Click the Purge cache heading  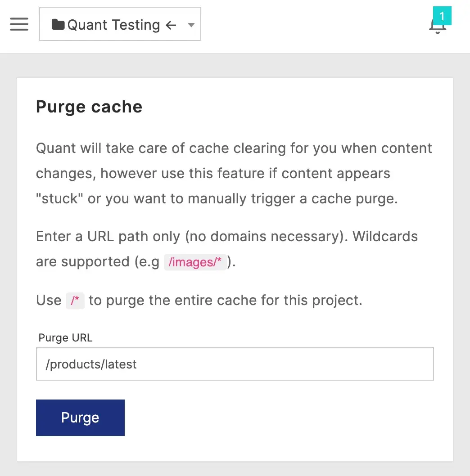(89, 107)
